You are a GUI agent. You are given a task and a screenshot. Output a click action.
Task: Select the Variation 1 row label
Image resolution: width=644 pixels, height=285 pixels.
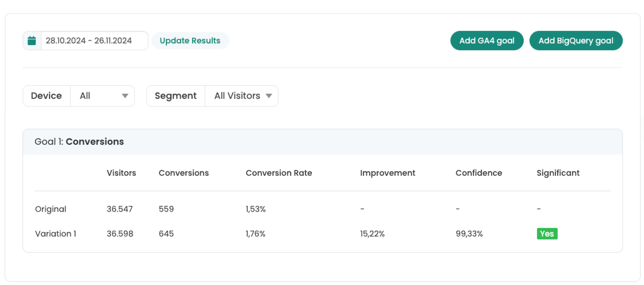(56, 234)
